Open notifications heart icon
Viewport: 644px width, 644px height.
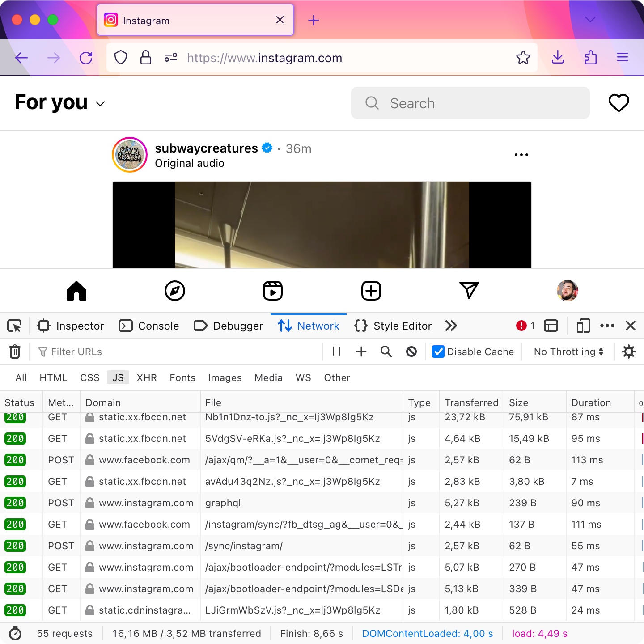click(619, 103)
